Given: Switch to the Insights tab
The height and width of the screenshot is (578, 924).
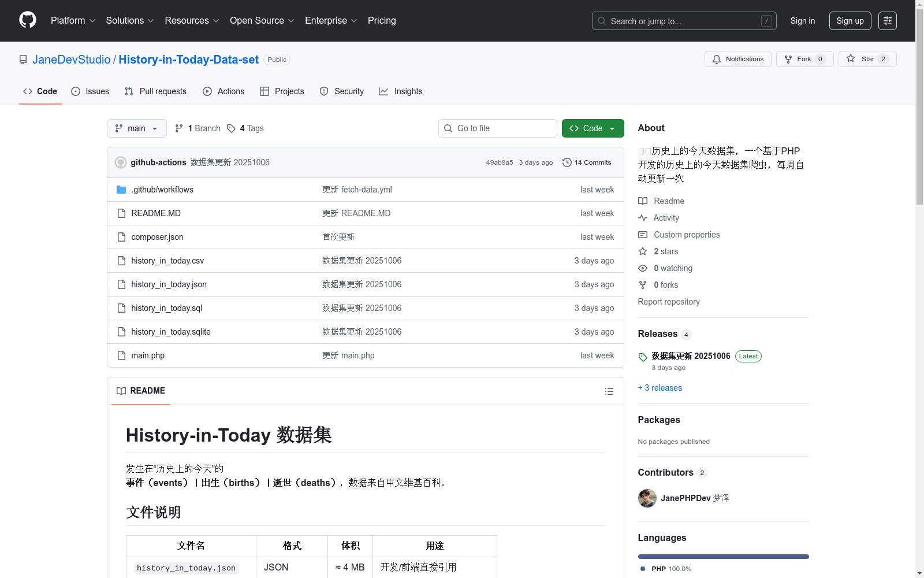Looking at the screenshot, I should click(400, 91).
